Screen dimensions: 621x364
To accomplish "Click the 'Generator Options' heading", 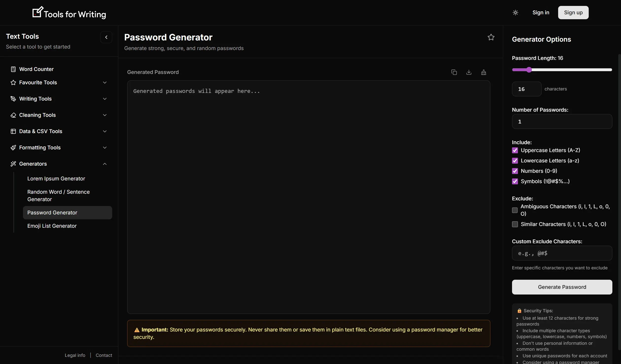I will 541,39.
